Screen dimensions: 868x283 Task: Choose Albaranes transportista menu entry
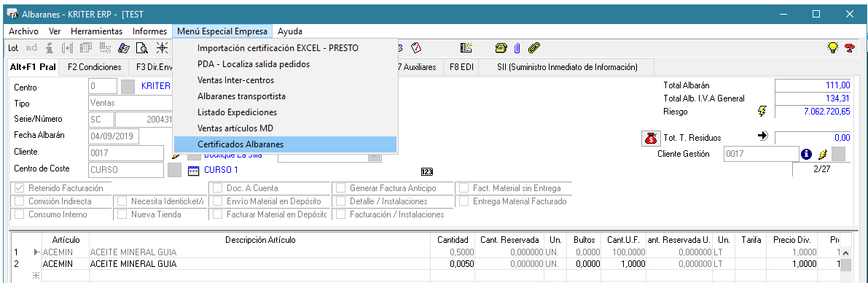pos(285,96)
